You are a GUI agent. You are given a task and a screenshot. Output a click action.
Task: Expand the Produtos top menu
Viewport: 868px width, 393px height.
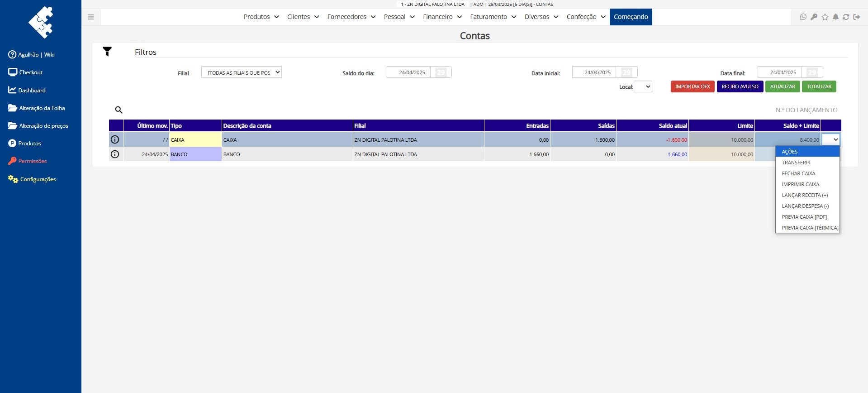click(261, 17)
